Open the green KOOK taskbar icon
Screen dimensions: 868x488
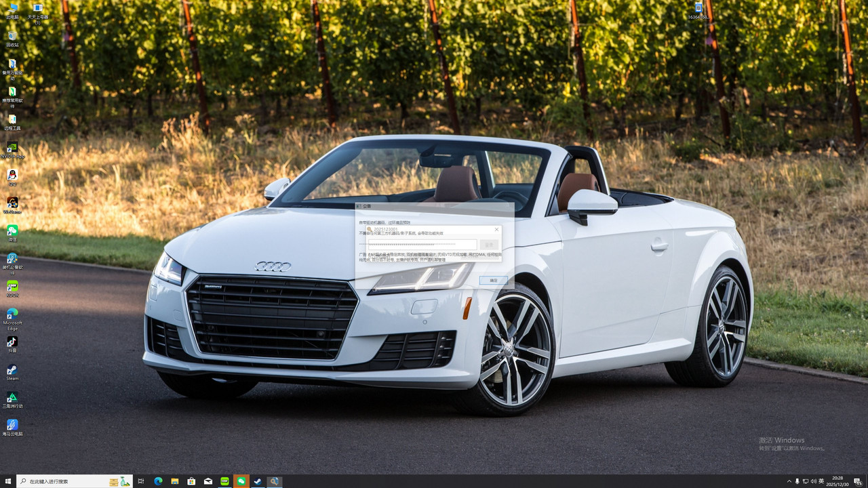pyautogui.click(x=224, y=481)
